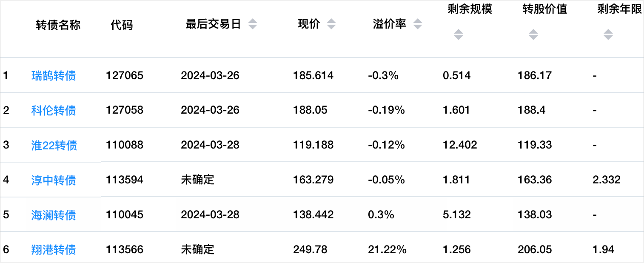Sort table by 剩余年限 column
This screenshot has width=644, height=263.
tap(608, 34)
